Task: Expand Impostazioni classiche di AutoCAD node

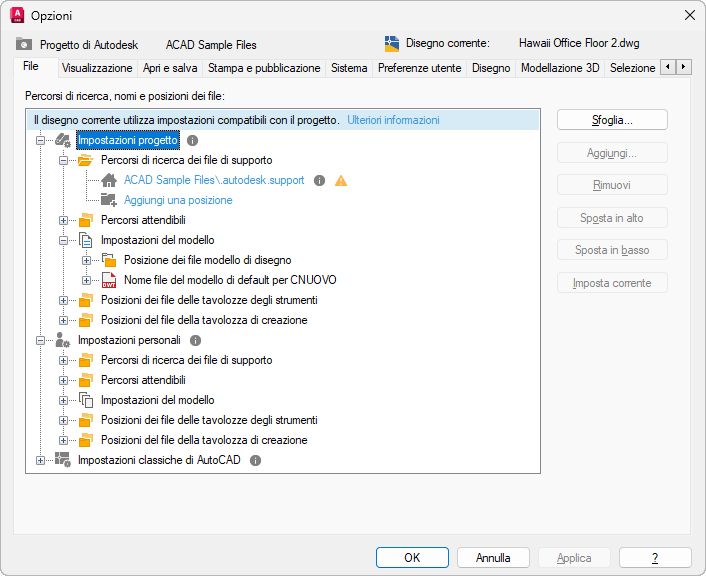Action: pos(40,461)
